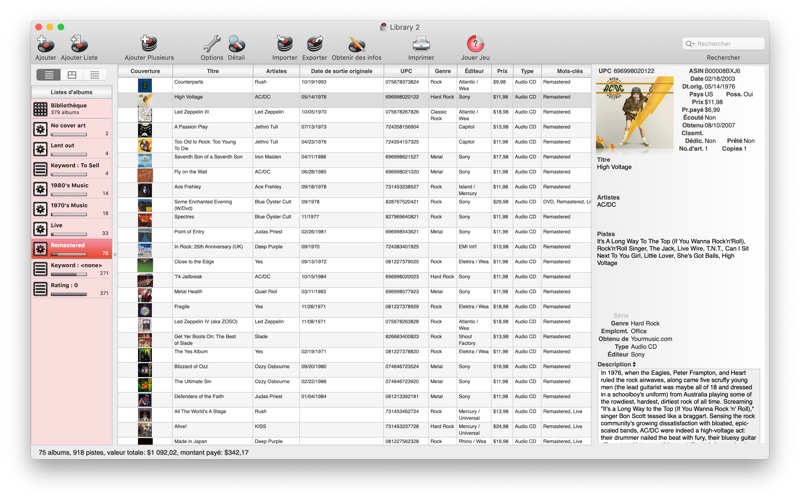Click the Ajouter Liste toolbar icon

(79, 44)
